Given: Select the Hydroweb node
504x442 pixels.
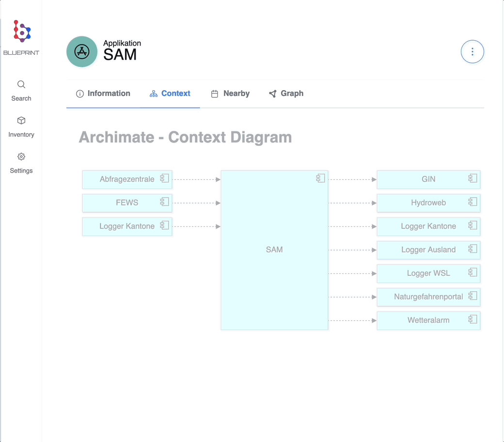Looking at the screenshot, I should (x=428, y=203).
